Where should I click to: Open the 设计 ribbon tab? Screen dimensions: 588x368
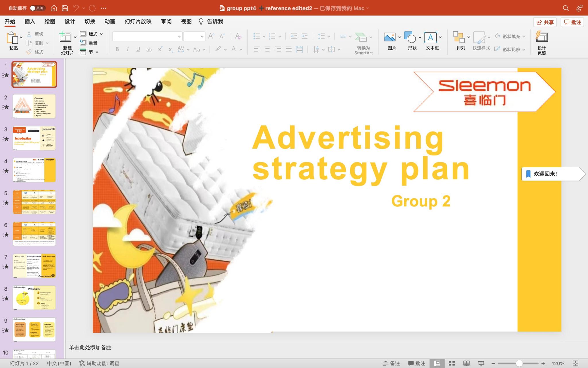(69, 22)
